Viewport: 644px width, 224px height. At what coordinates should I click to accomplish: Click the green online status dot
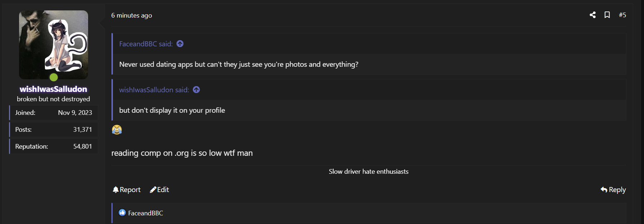54,77
